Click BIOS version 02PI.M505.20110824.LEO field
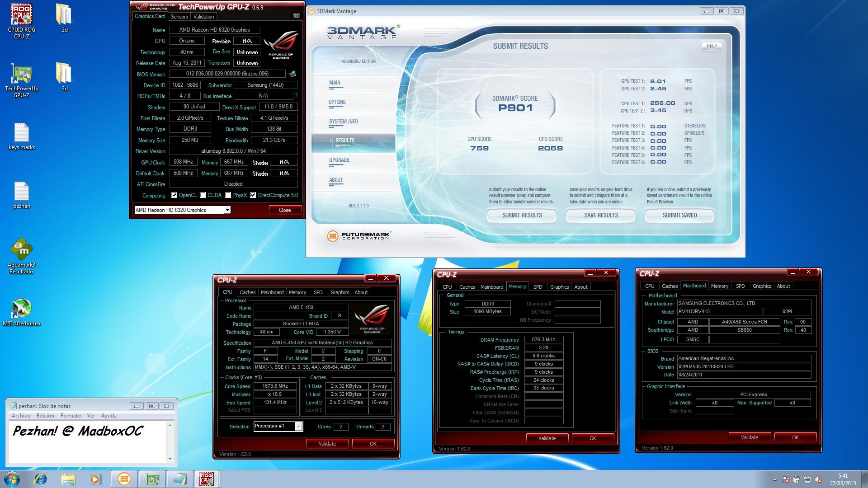 (744, 366)
